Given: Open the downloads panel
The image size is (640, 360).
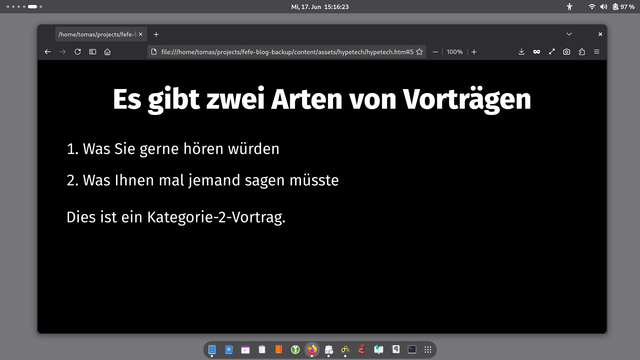Looking at the screenshot, I should click(521, 52).
